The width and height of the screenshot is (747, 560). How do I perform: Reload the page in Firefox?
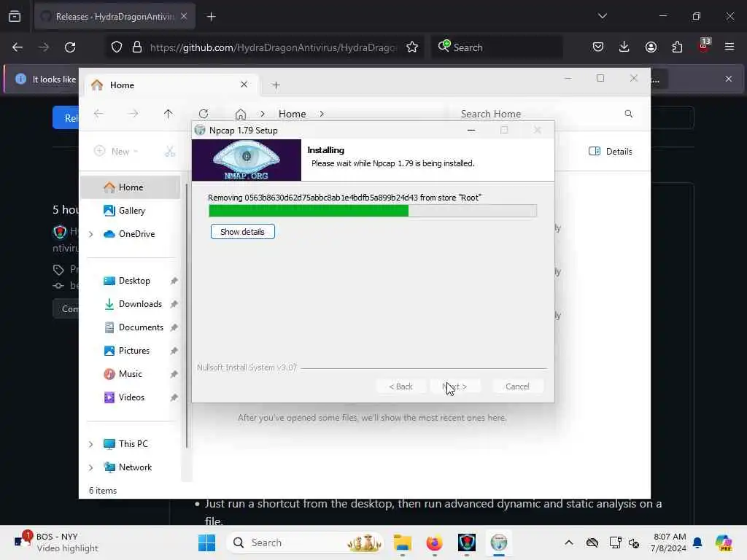click(x=70, y=47)
